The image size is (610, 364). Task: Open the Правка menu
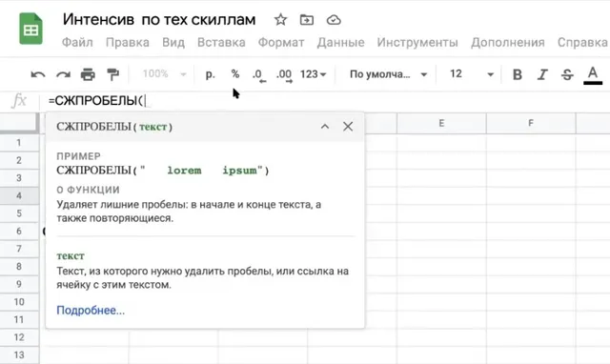pyautogui.click(x=127, y=42)
